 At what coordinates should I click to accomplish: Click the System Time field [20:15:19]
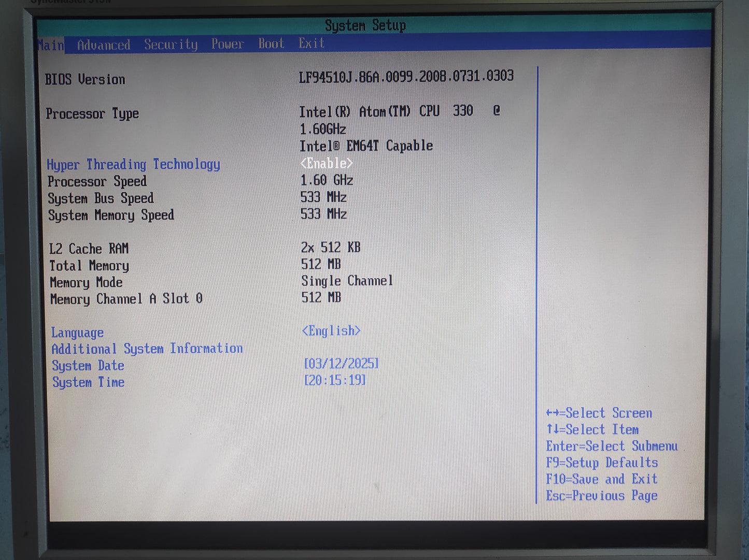(x=335, y=380)
